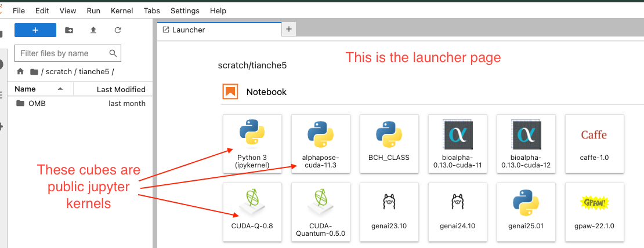Start a genai25.01 notebook

[x=526, y=212]
